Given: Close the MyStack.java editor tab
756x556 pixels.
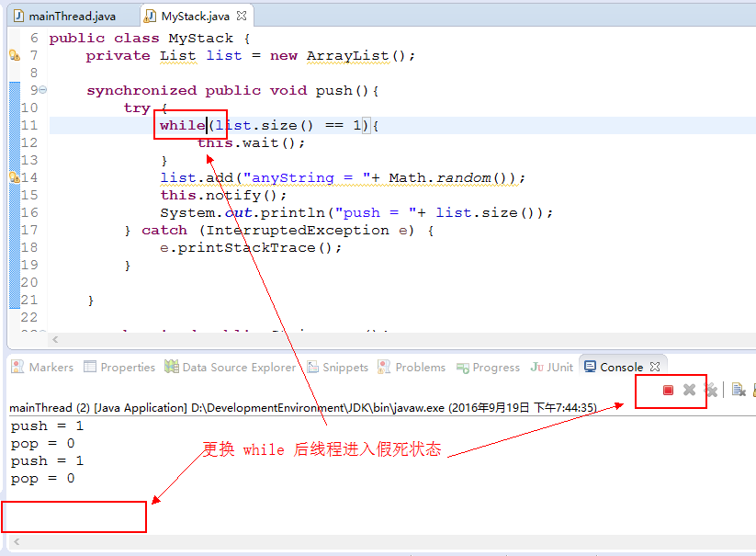Looking at the screenshot, I should coord(243,15).
